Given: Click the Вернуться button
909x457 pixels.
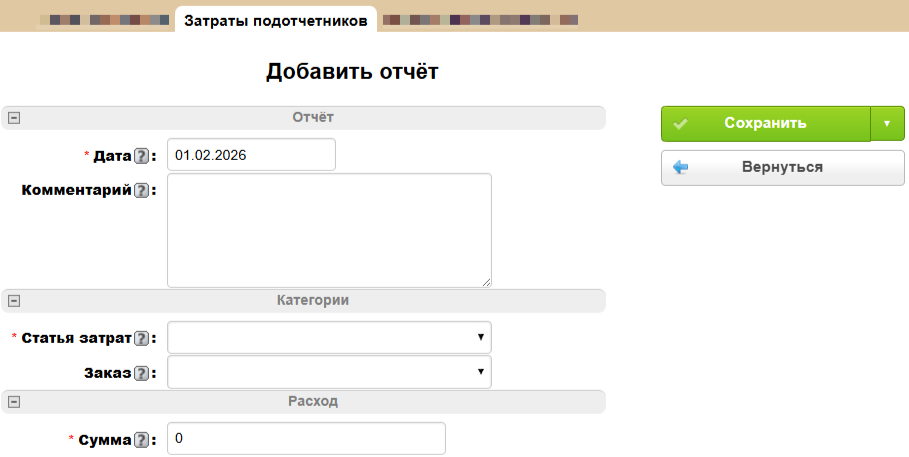Looking at the screenshot, I should [x=782, y=168].
